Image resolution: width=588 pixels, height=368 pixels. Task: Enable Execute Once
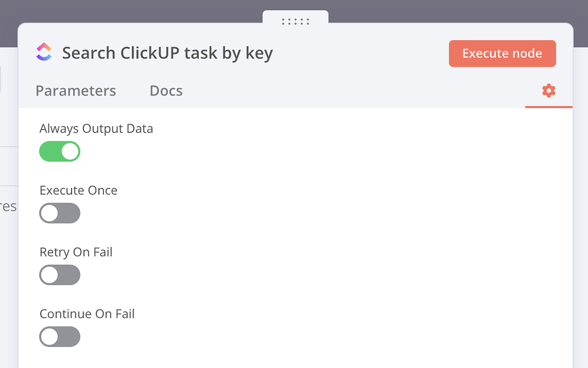(60, 214)
